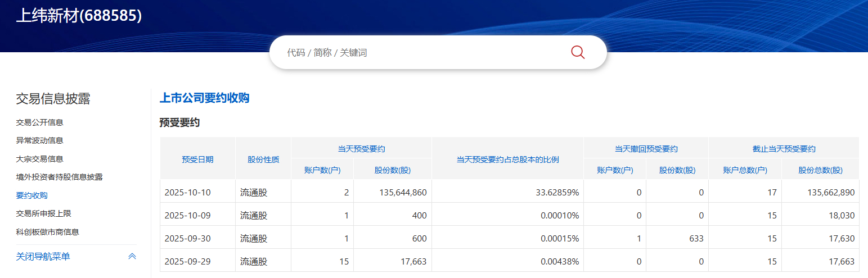The width and height of the screenshot is (868, 278).
Task: Click 流通股 cell in the 2025-09-29 row
Action: [x=263, y=261]
